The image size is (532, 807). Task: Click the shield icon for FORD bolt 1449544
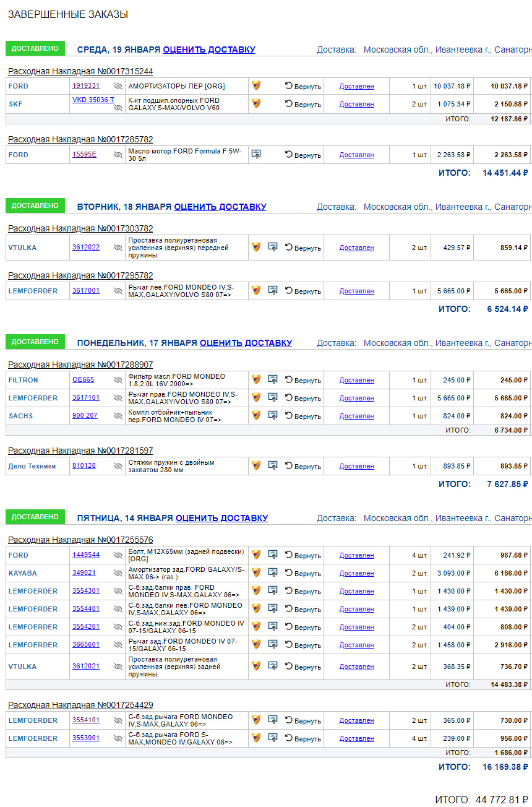point(256,555)
